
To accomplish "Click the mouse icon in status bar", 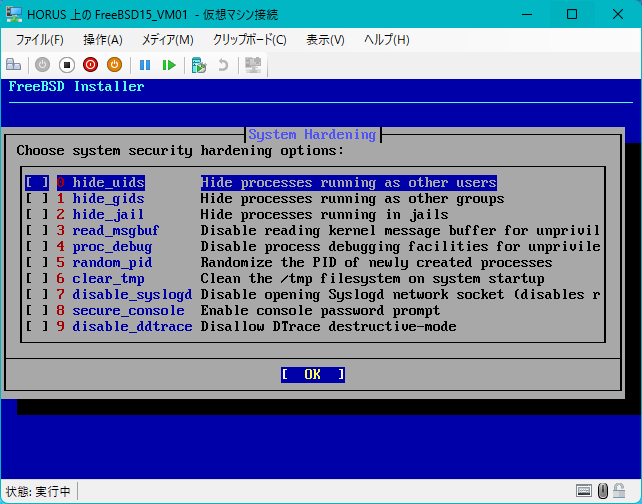I will pos(603,490).
